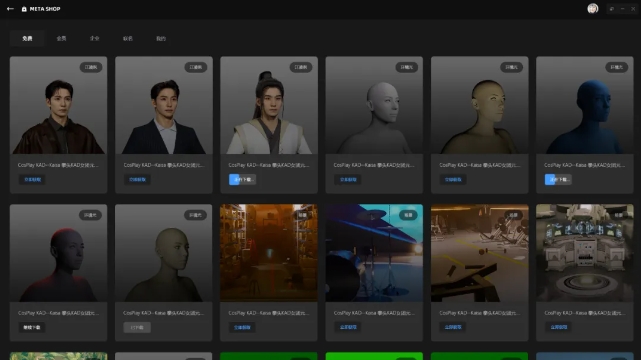
Task: Click the blue get button under control room scene
Action: click(558, 327)
